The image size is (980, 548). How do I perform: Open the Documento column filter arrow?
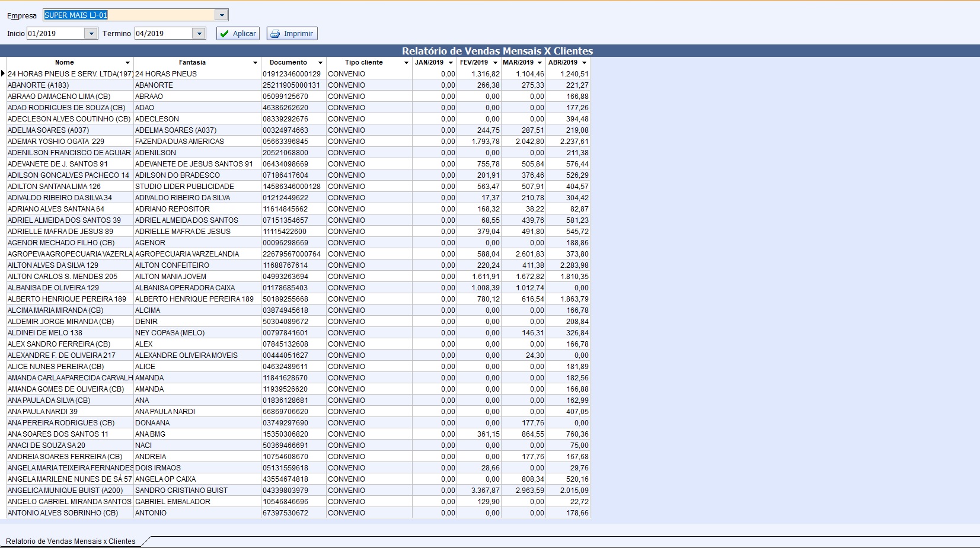[x=320, y=63]
